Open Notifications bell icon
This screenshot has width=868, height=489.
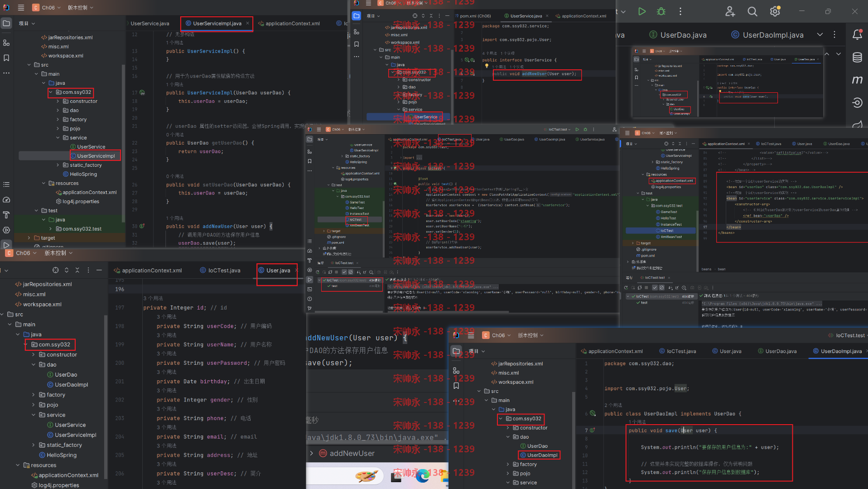857,34
